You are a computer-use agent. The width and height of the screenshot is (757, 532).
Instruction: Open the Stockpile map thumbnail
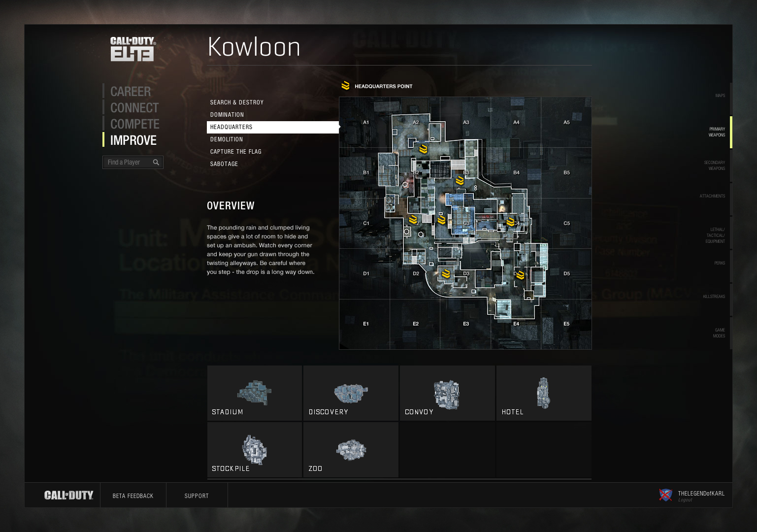click(x=255, y=450)
